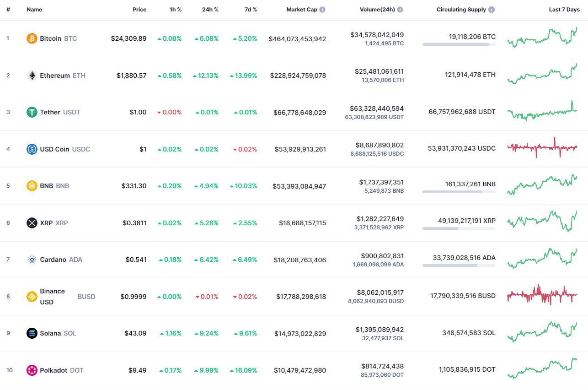588x390 pixels.
Task: Click the Market Cap info icon
Action: coord(322,10)
